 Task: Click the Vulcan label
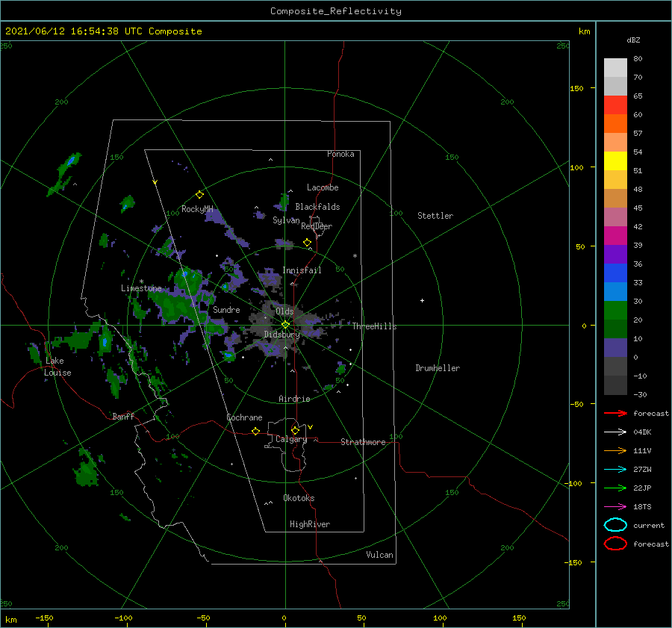[379, 555]
